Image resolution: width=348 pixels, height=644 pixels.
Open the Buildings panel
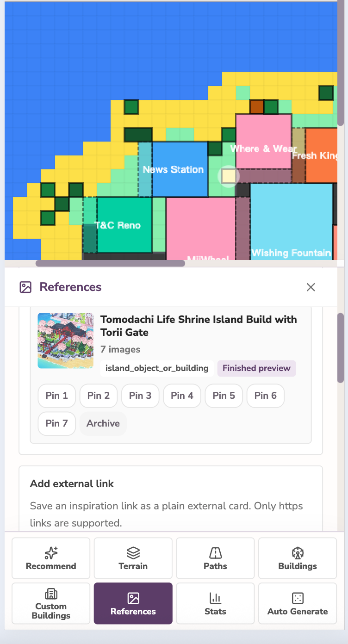(298, 558)
